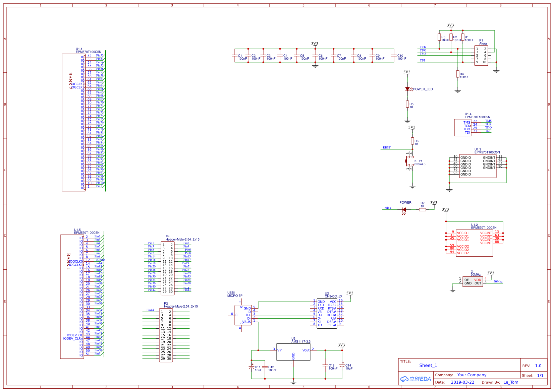554x392 pixels.
Task: Select the P1 Atera JTAG header
Action: (481, 56)
